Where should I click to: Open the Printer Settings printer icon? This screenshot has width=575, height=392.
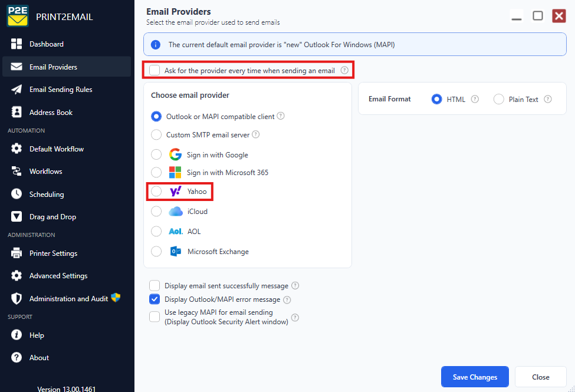pyautogui.click(x=16, y=253)
